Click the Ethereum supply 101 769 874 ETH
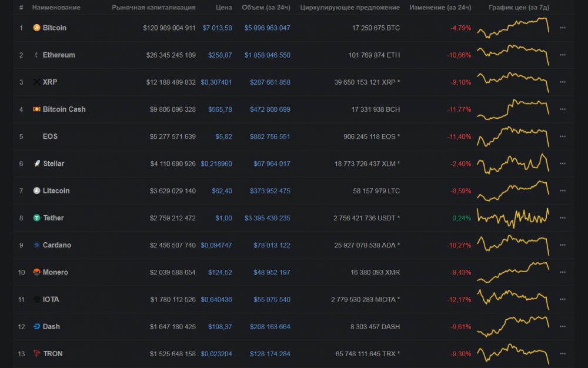 [374, 55]
